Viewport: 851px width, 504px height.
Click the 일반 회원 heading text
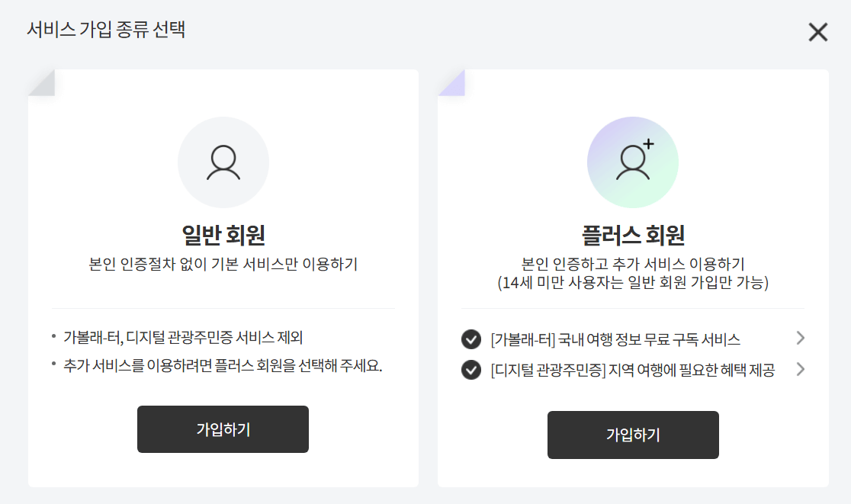click(x=223, y=236)
